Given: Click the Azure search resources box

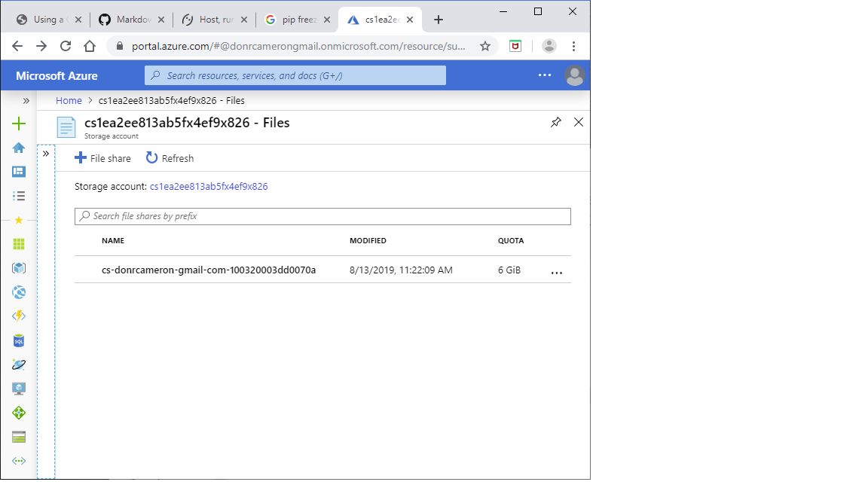Looking at the screenshot, I should 295,75.
